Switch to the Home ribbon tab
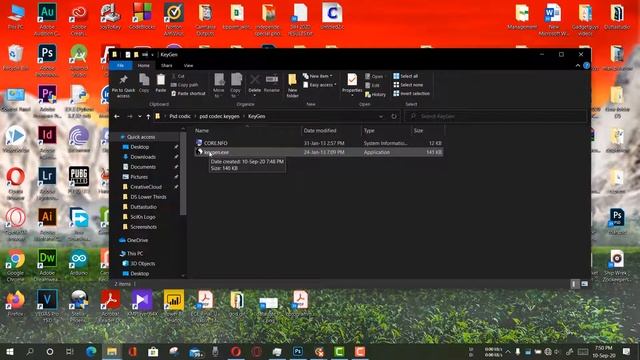Screen dimensions: 640x360 tap(143, 65)
